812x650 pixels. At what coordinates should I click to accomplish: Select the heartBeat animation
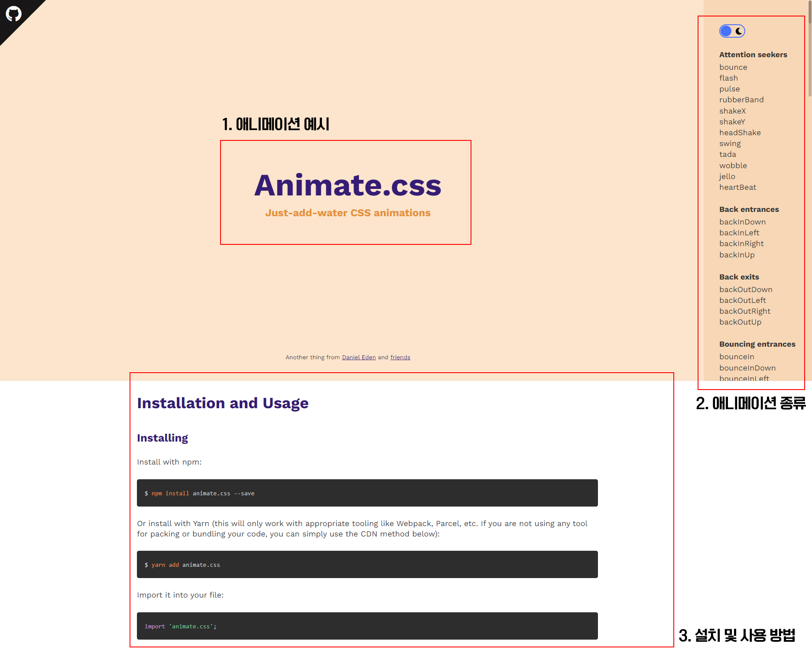tap(737, 187)
